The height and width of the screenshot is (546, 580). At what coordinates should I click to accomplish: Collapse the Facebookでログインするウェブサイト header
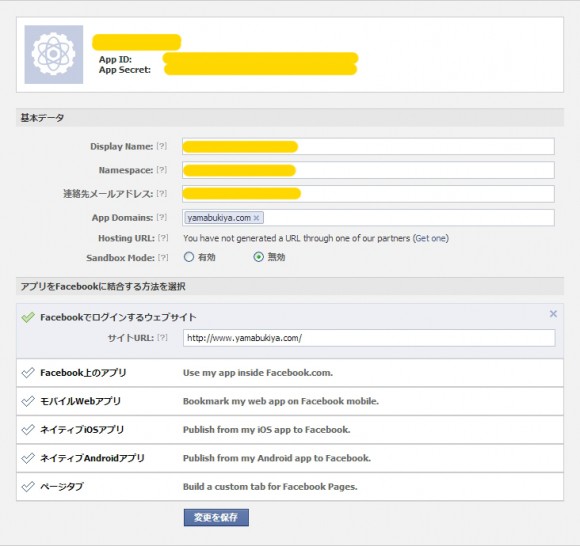pyautogui.click(x=118, y=317)
